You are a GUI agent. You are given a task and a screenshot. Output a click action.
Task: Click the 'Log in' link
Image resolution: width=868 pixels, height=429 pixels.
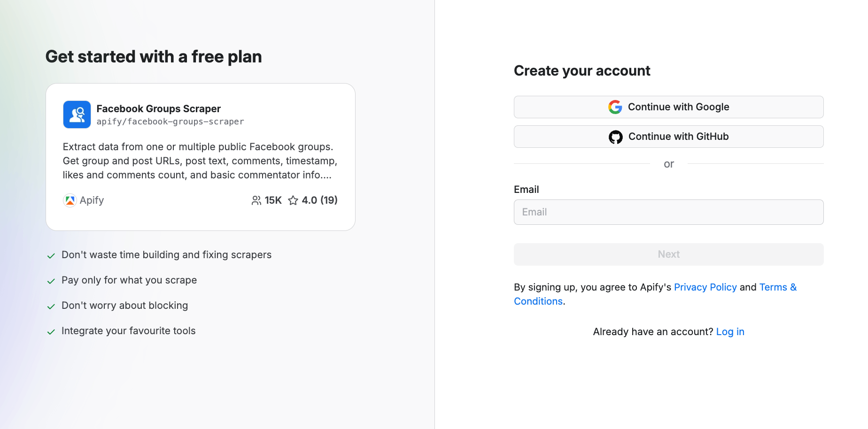[x=730, y=331]
